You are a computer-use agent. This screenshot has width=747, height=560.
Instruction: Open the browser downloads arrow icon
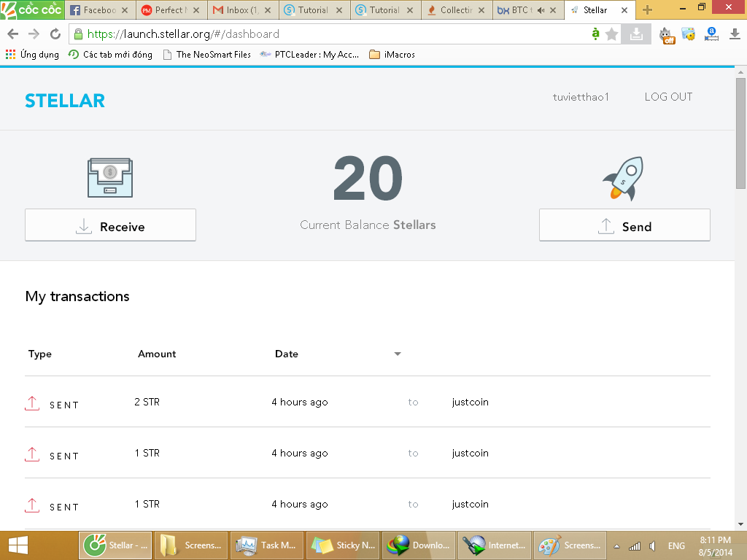point(735,34)
